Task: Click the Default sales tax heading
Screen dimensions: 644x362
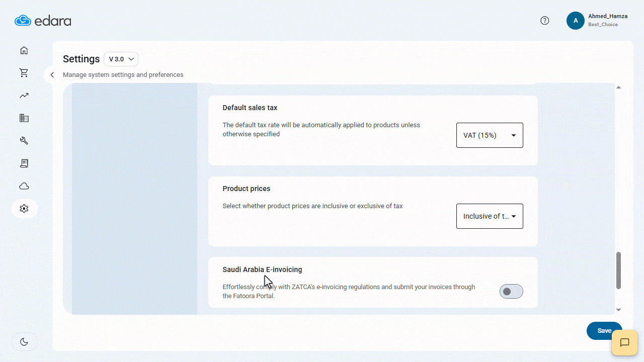Action: click(250, 108)
